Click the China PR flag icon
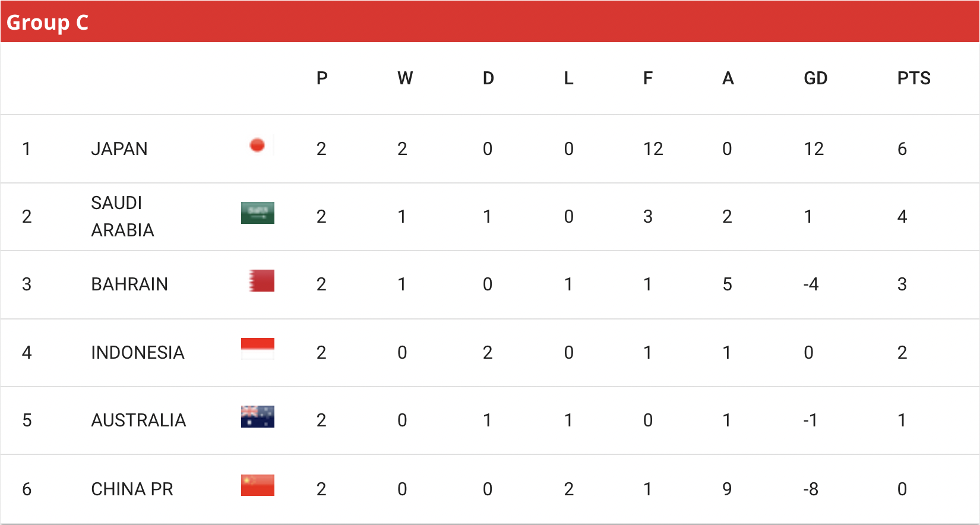The width and height of the screenshot is (980, 525). click(258, 485)
